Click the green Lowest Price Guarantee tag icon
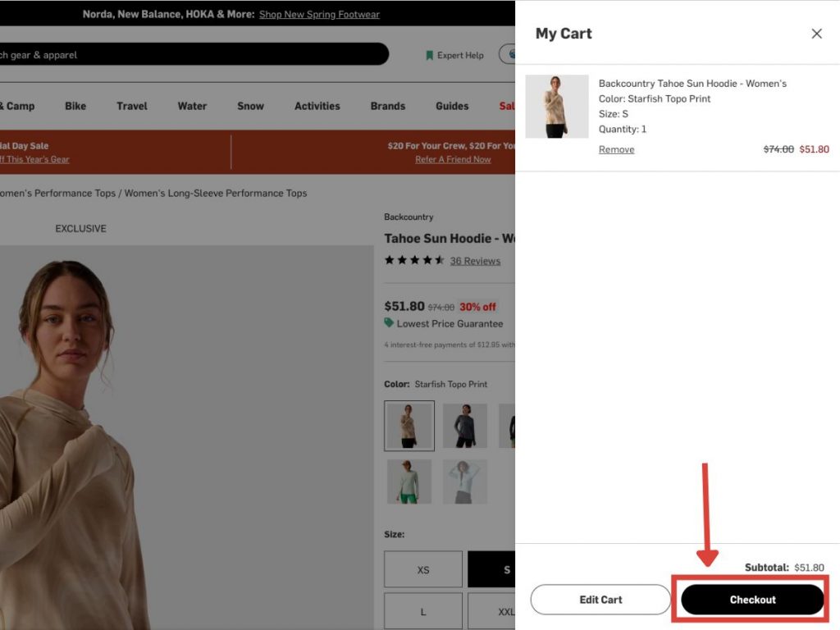 389,323
